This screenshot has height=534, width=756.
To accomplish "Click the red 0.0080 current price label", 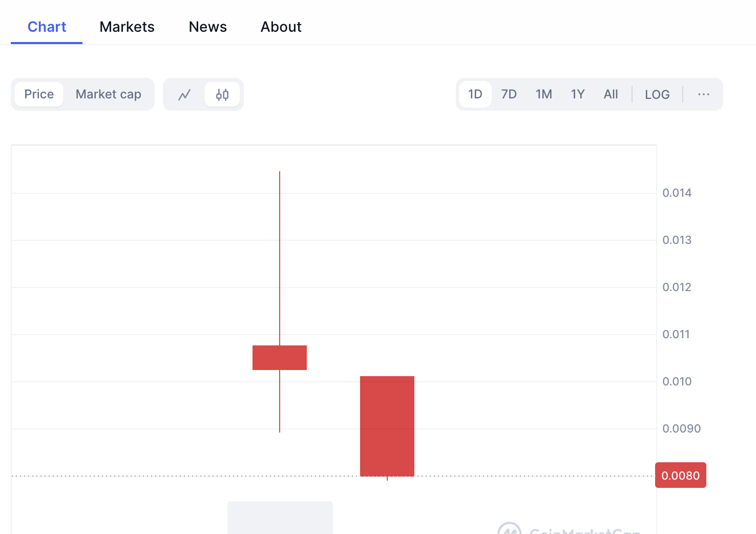I will [680, 476].
